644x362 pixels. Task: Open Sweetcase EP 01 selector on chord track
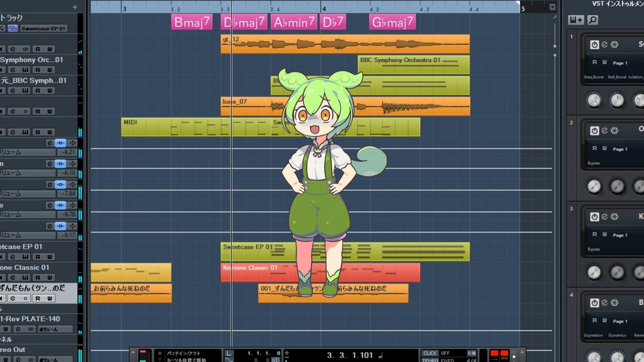point(44,28)
